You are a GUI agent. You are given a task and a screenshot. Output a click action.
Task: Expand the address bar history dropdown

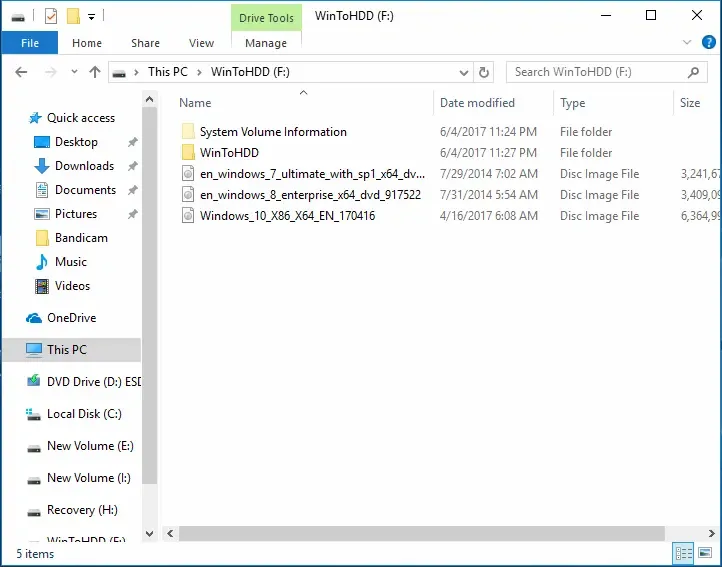tap(464, 72)
